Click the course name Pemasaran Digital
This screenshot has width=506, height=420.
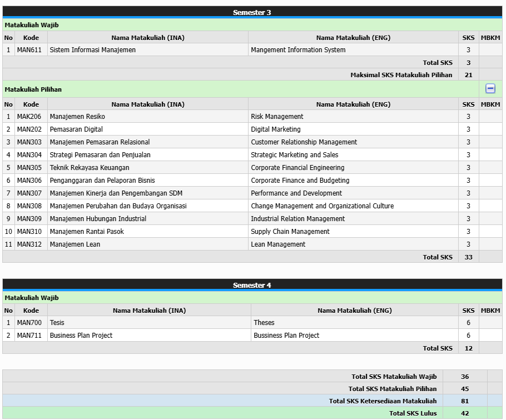tap(76, 129)
